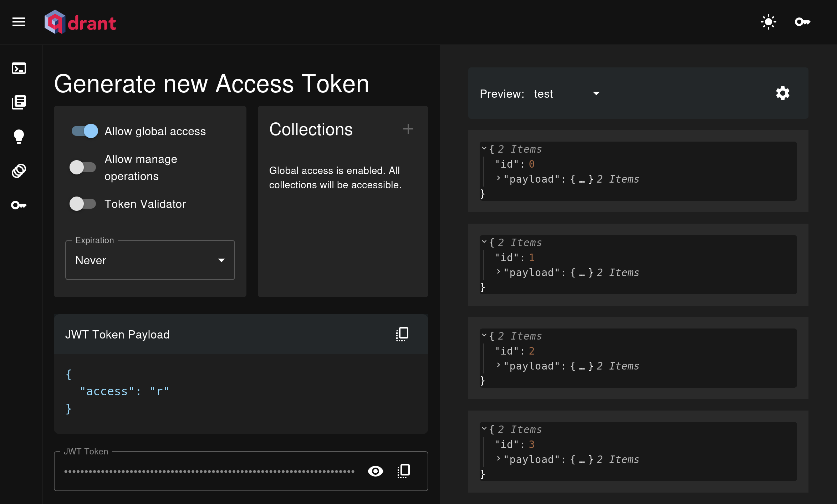Click the link/chain sidebar icon
This screenshot has width=837, height=504.
20,170
